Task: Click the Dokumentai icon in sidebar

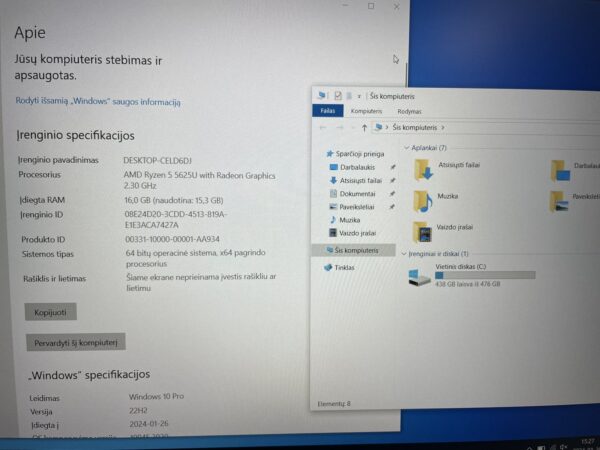Action: point(333,194)
